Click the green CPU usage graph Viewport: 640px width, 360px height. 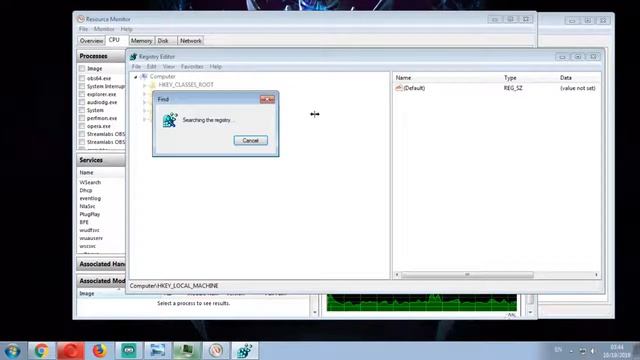[422, 302]
